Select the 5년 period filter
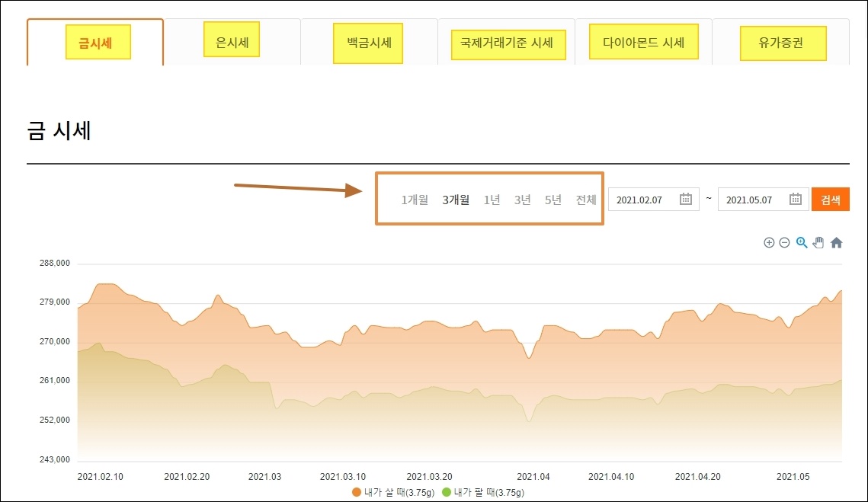 coord(553,200)
